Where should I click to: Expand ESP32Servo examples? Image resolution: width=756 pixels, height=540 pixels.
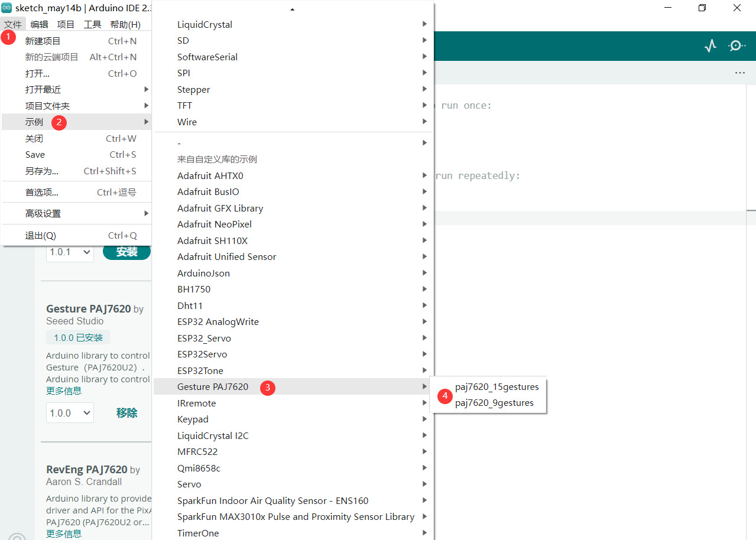click(293, 354)
